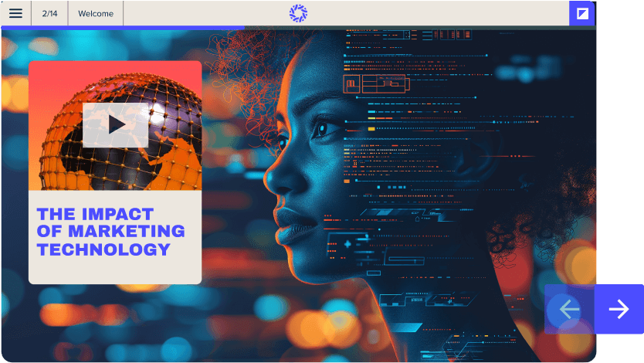Open the blue panel icon at top right
The image size is (644, 363).
pos(582,13)
